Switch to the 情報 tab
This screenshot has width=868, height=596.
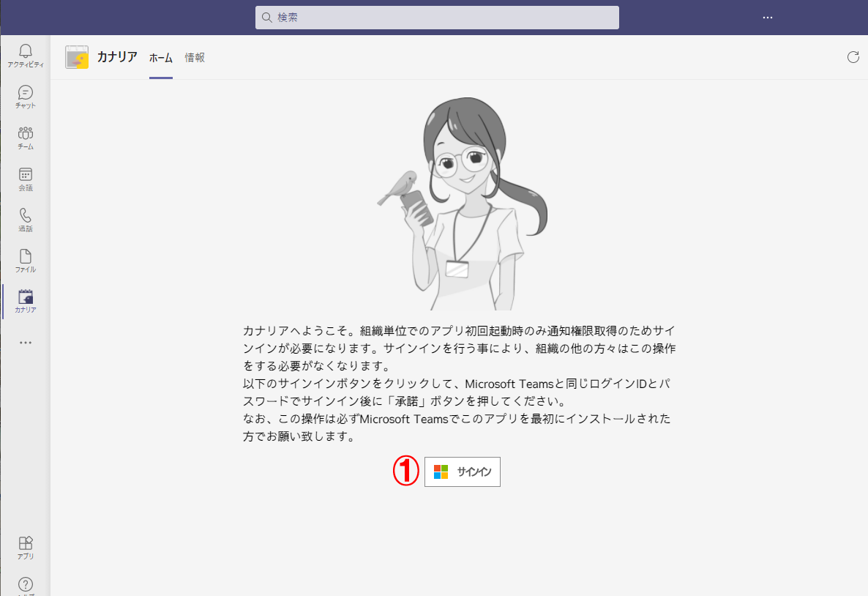click(195, 58)
